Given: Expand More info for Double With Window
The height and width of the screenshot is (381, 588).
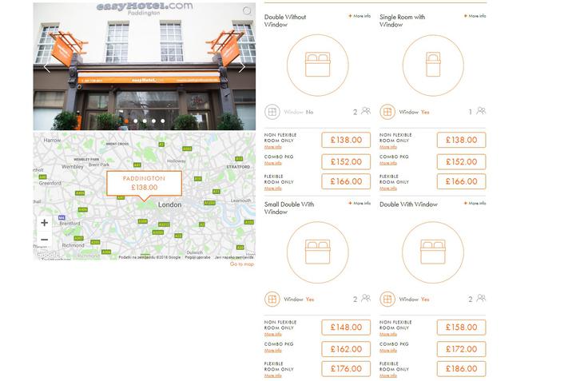Looking at the screenshot, I should (475, 203).
